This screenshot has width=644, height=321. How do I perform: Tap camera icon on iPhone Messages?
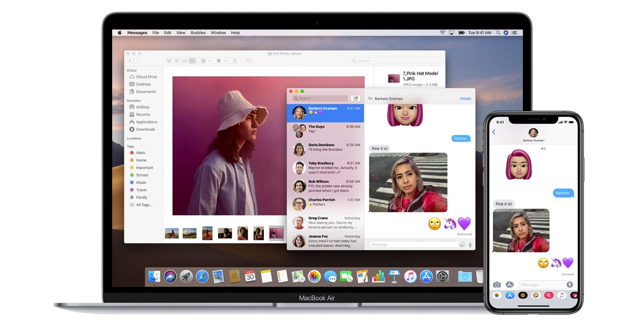pos(497,285)
